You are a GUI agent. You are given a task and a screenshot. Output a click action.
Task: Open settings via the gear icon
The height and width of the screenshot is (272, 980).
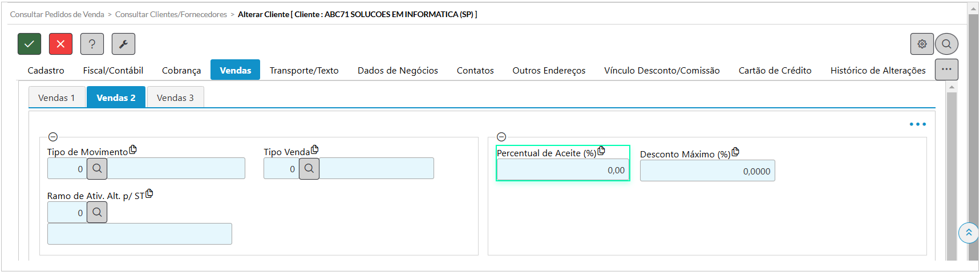(922, 44)
